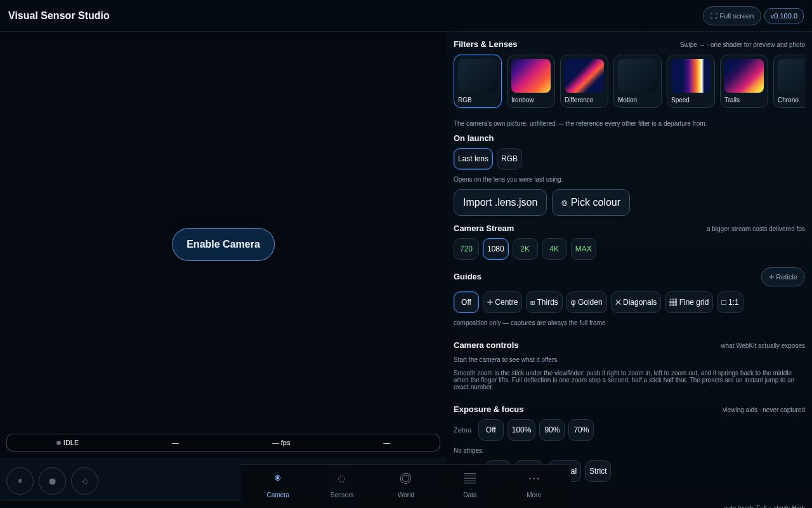Turn Guides Off
The width and height of the screenshot is (812, 508).
pos(466,302)
